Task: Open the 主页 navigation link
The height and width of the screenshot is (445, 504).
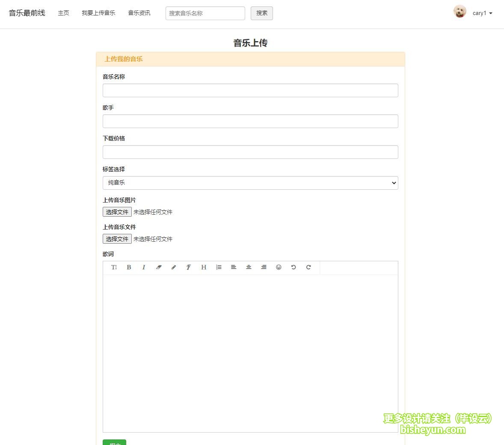Action: click(63, 13)
